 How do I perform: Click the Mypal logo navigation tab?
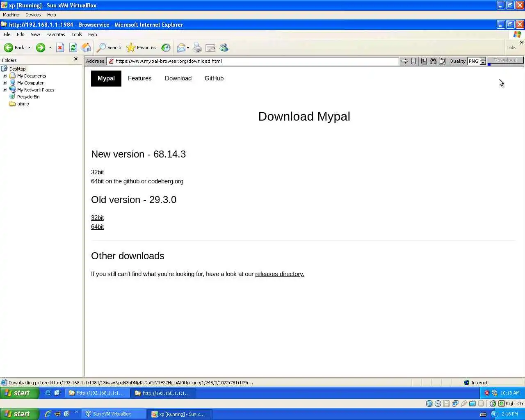(x=106, y=78)
